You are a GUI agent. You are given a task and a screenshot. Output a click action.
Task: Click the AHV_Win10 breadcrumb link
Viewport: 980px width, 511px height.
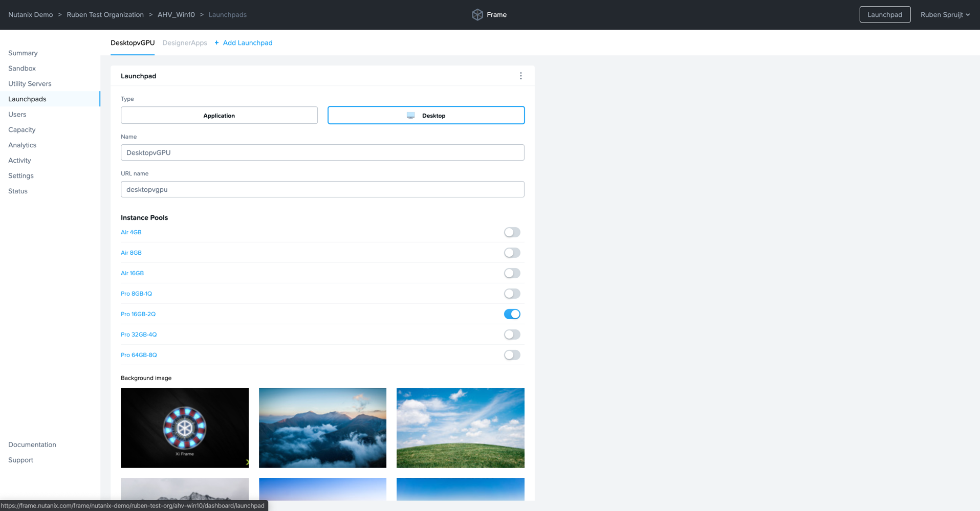176,15
